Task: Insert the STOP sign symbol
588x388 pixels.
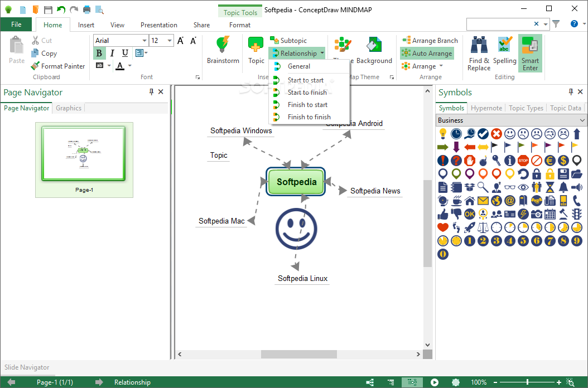Action: pyautogui.click(x=523, y=161)
